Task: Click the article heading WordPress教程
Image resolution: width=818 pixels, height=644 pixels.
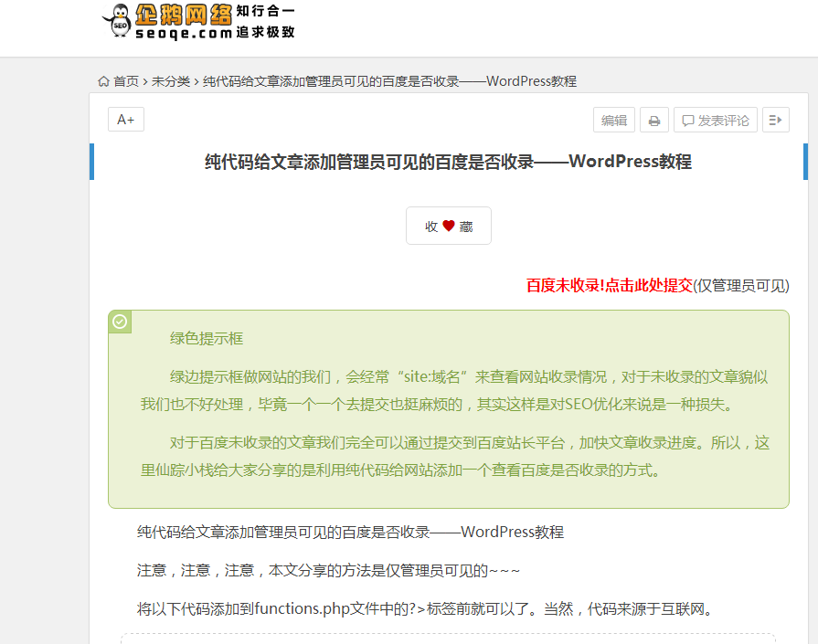Action: (x=448, y=163)
